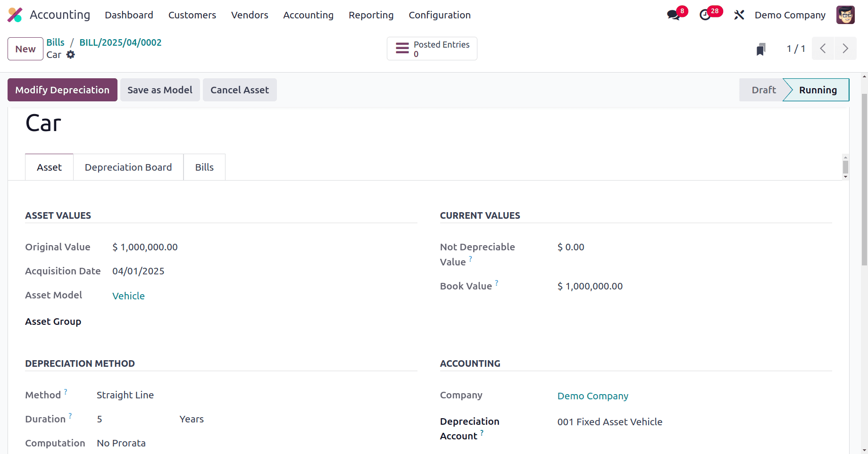
Task: Click the Years duration unit
Action: [x=192, y=419]
